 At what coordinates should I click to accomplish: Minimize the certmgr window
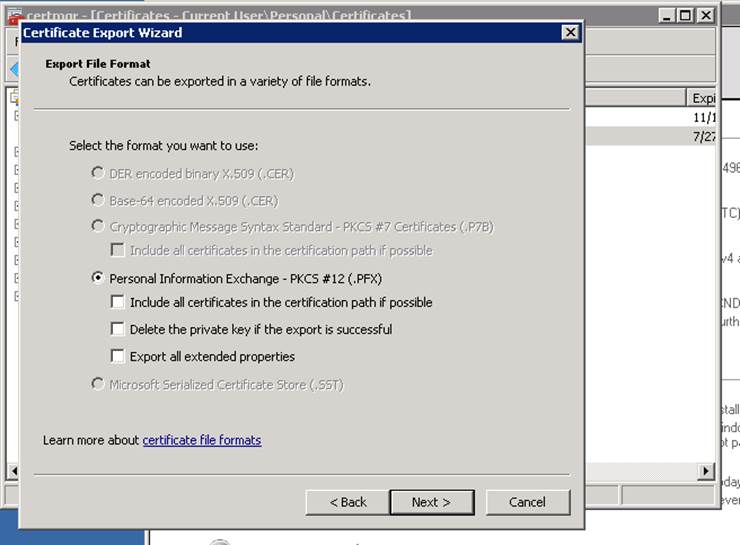point(667,15)
